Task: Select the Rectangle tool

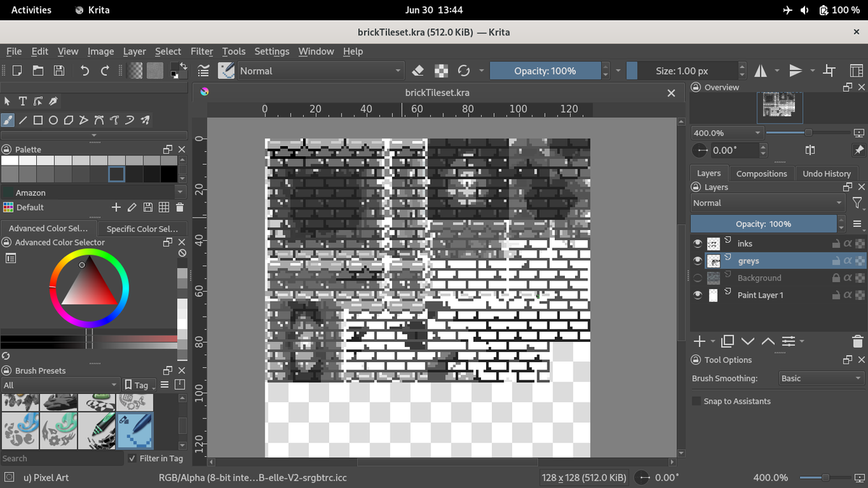Action: [38, 120]
